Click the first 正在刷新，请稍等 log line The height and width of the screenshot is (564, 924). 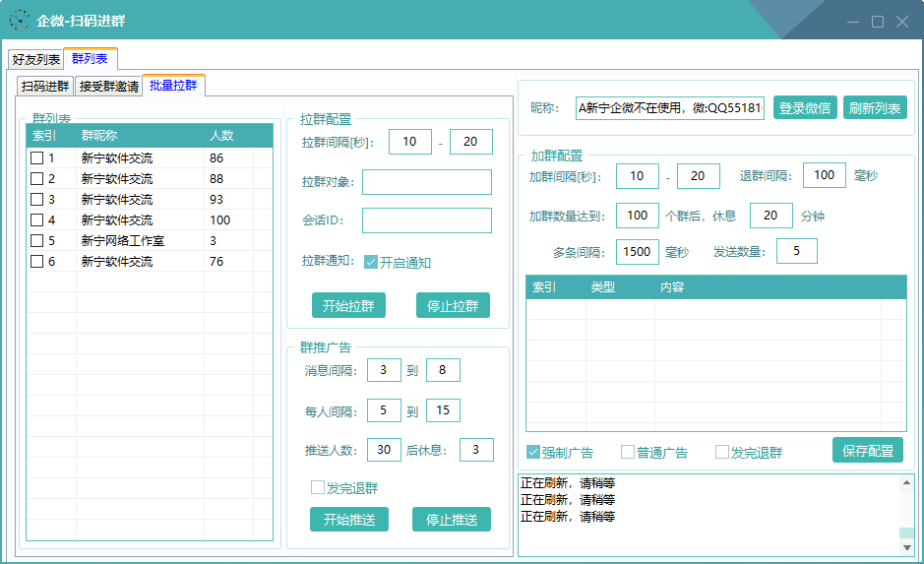coord(568,483)
